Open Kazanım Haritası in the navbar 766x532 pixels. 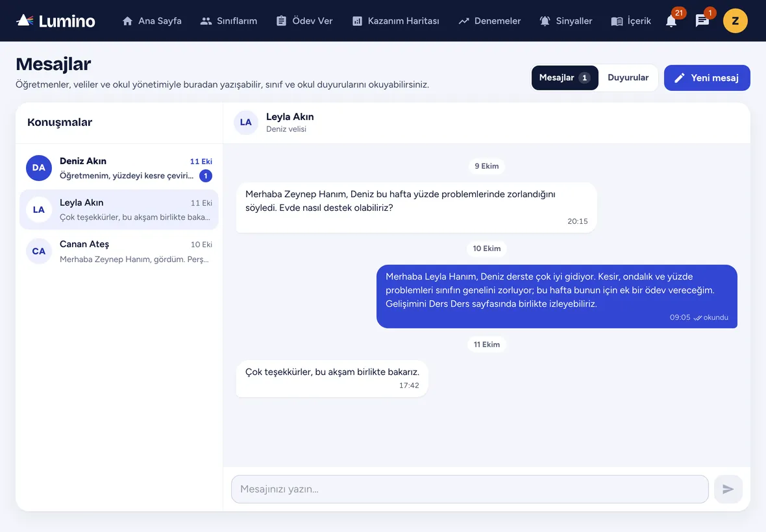[396, 21]
